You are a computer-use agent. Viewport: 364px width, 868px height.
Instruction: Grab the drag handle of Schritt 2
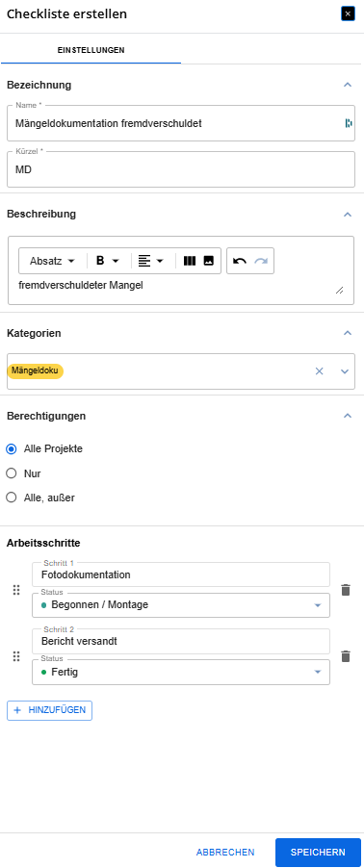(16, 656)
